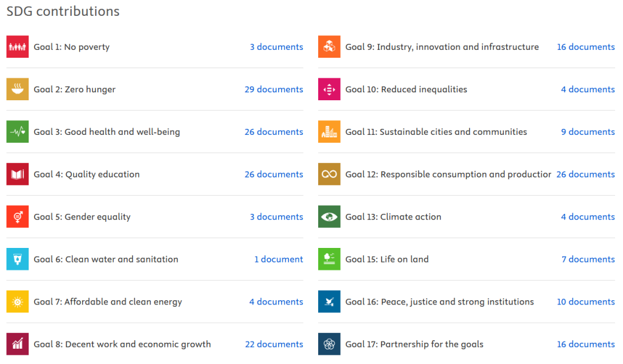Open the 29 documents link for Zero hunger
623x364 pixels.
pyautogui.click(x=274, y=89)
